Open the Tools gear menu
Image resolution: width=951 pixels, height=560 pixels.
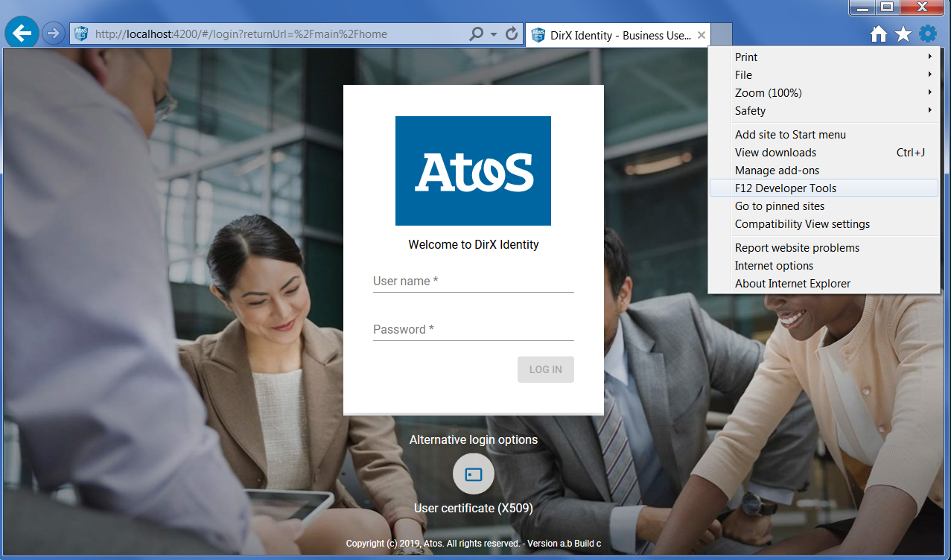[x=927, y=33]
